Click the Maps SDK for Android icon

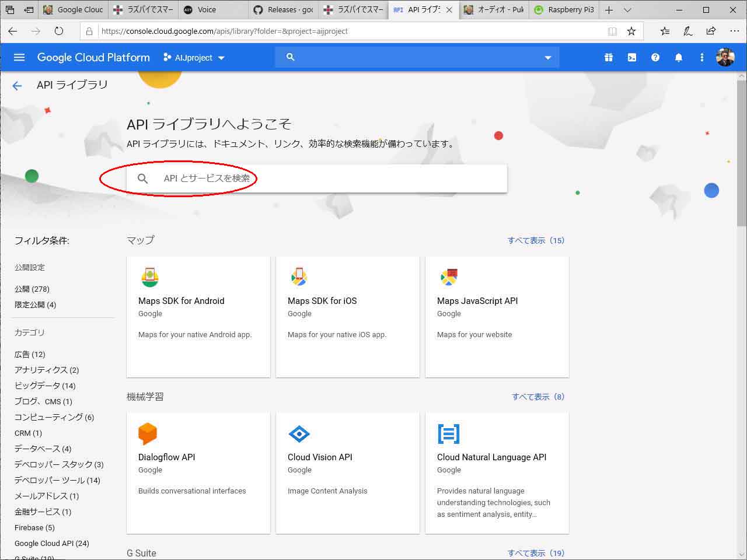point(150,277)
